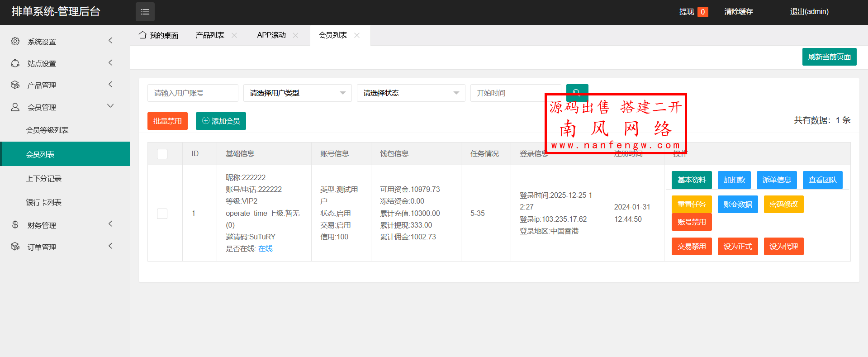Switch to the APP滚动 tab
Image resolution: width=868 pixels, height=357 pixels.
[x=271, y=35]
